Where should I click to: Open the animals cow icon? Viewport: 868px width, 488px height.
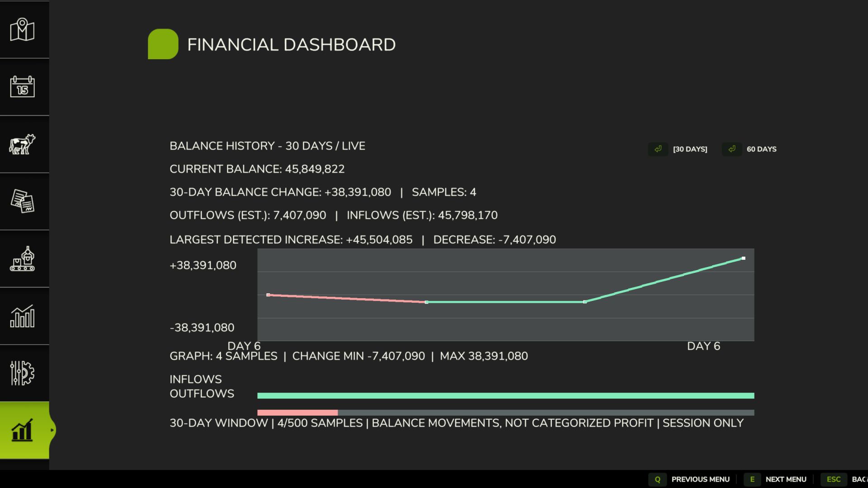tap(22, 144)
